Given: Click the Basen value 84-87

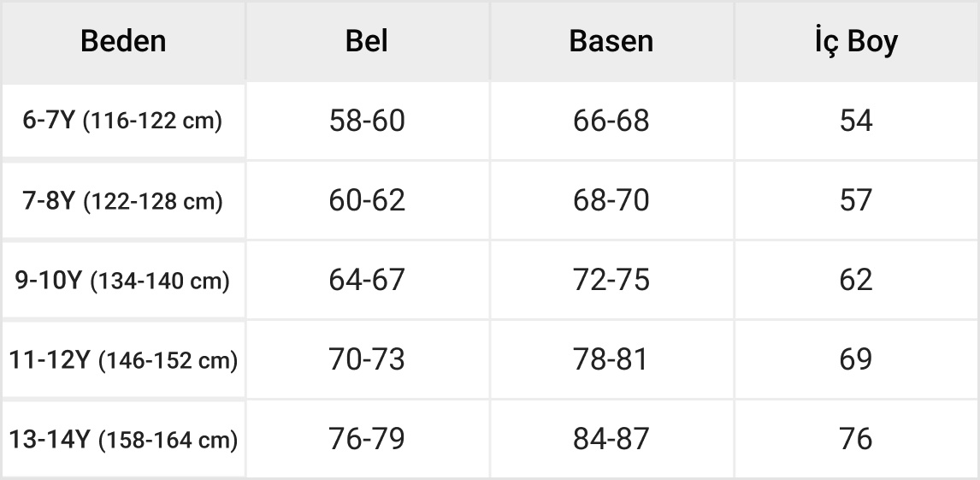Looking at the screenshot, I should click(x=611, y=440).
